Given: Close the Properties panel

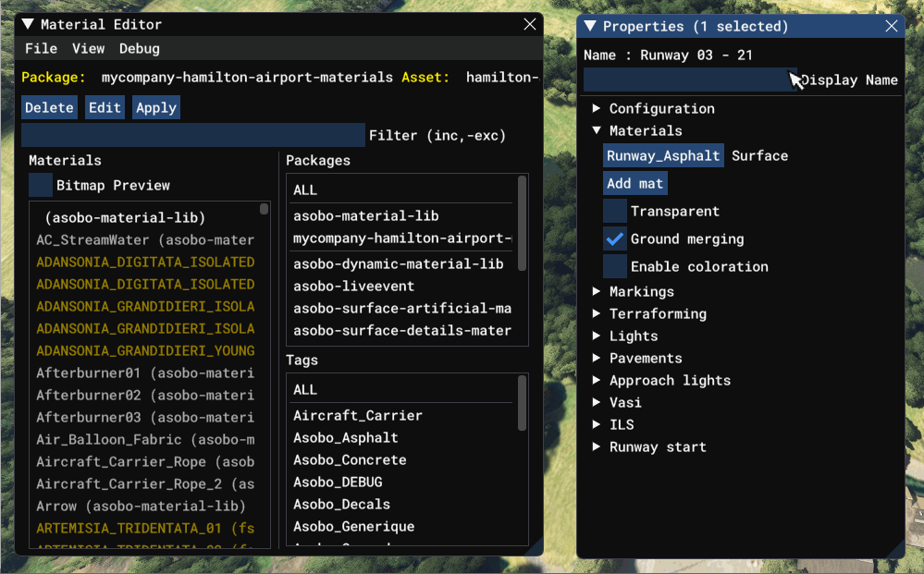Looking at the screenshot, I should (892, 27).
